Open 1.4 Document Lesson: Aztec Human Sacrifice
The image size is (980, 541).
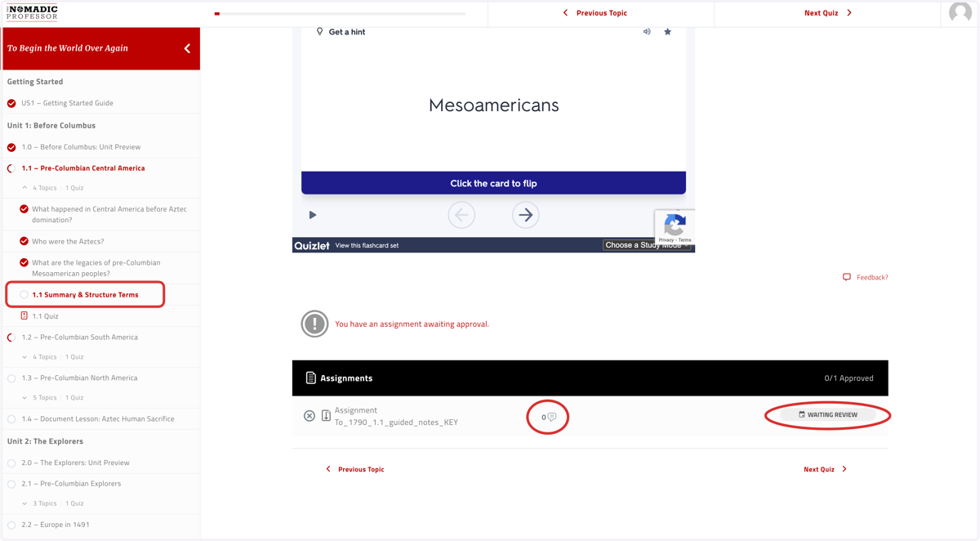98,418
